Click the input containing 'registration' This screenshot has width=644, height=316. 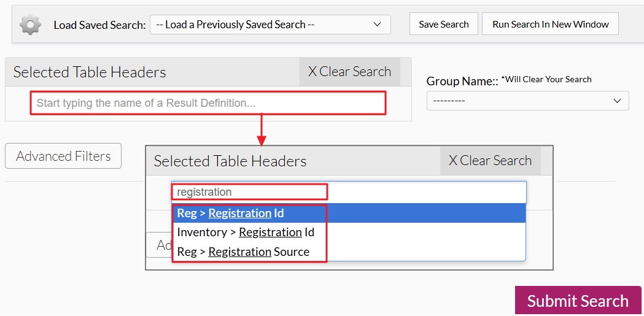(x=348, y=192)
